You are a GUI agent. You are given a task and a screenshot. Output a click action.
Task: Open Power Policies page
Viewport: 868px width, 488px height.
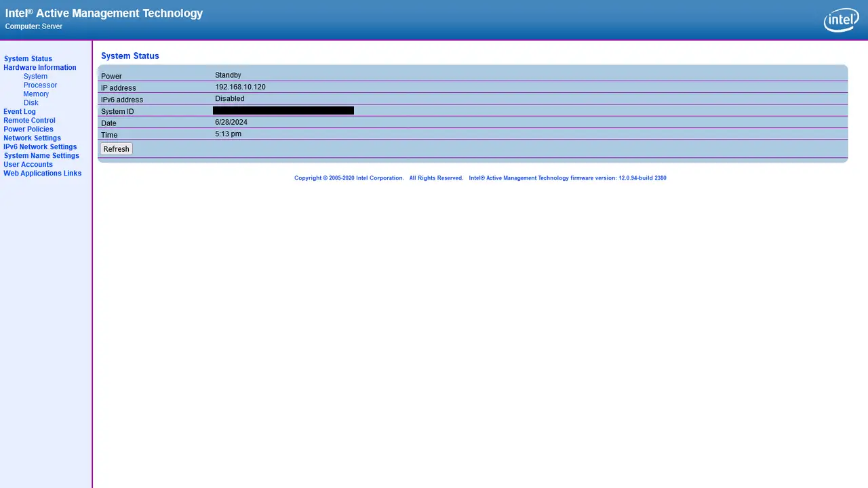[28, 129]
